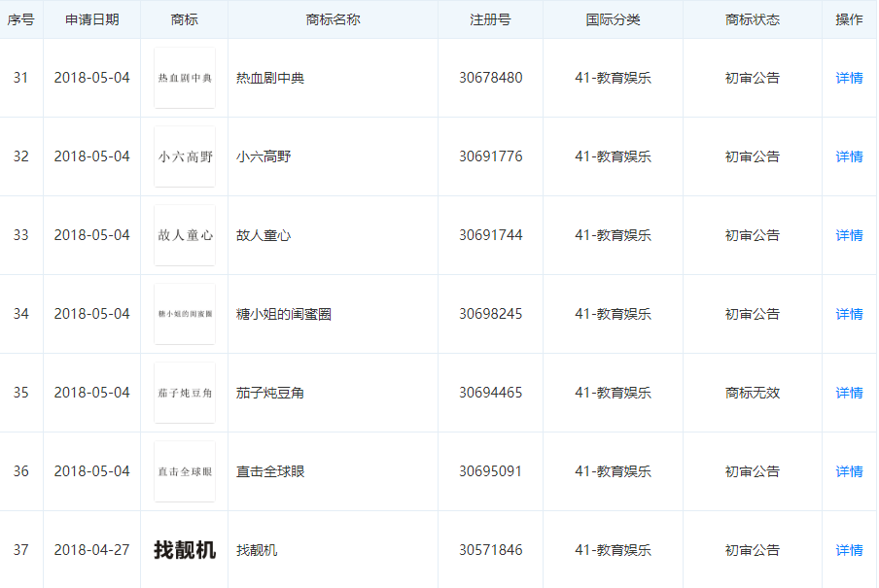Open 详情 link for 故人童心
Screen dimensions: 879x588
849,235
